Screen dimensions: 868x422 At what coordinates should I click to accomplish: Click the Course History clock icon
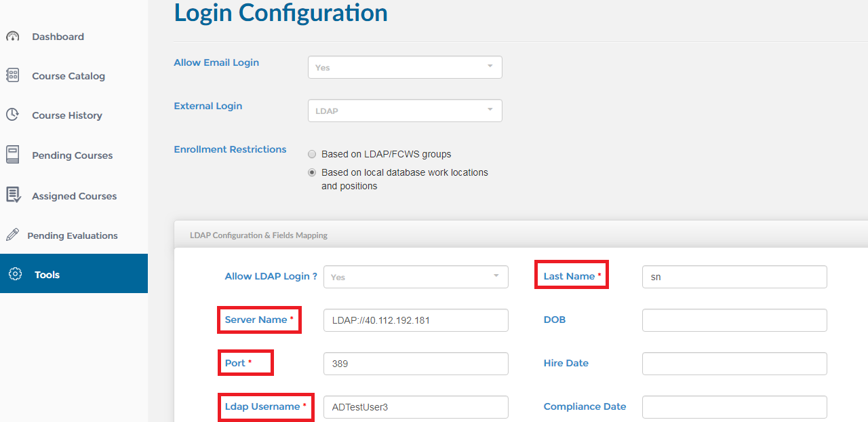[x=12, y=115]
